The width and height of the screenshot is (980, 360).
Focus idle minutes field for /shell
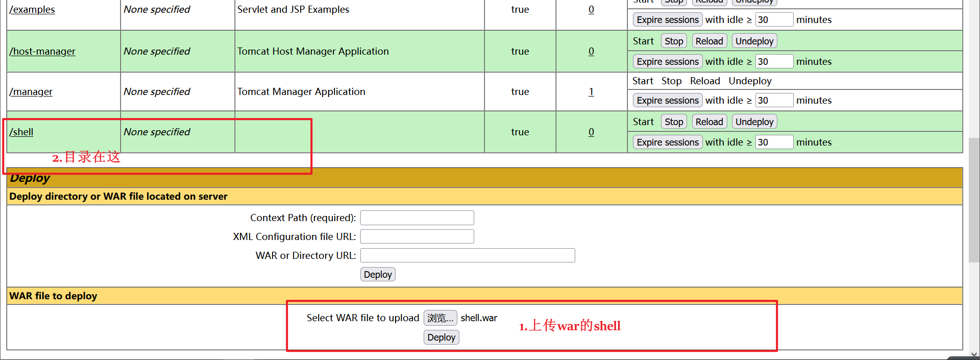click(774, 142)
